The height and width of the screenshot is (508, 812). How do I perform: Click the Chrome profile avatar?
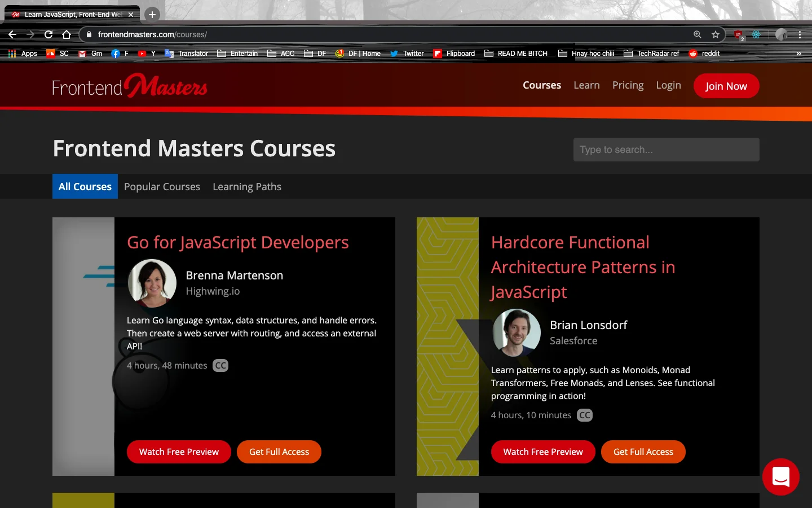pyautogui.click(x=781, y=34)
